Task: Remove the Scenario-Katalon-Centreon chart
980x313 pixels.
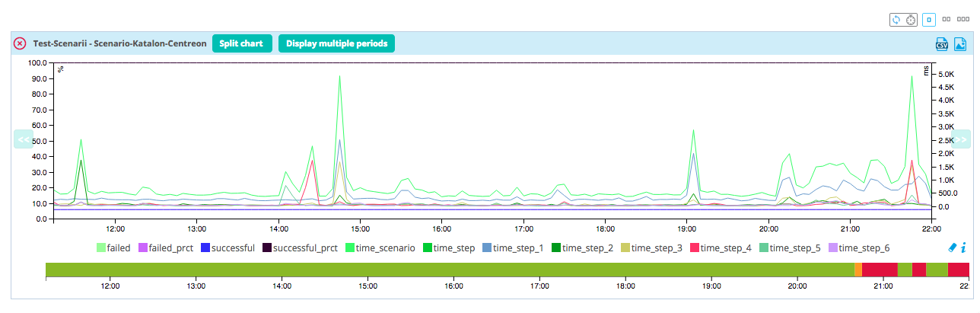Action: pos(20,43)
